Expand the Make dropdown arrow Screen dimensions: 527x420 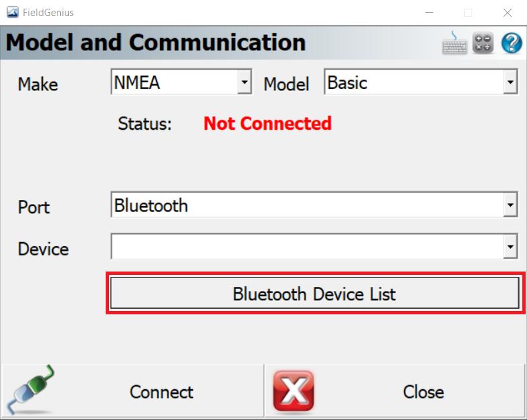244,82
